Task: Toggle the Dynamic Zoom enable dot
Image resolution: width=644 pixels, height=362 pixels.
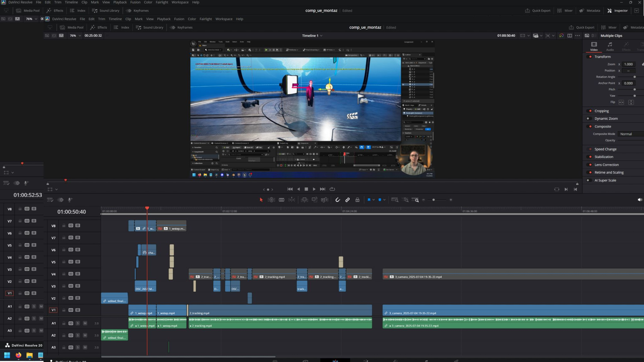Action: click(588, 118)
